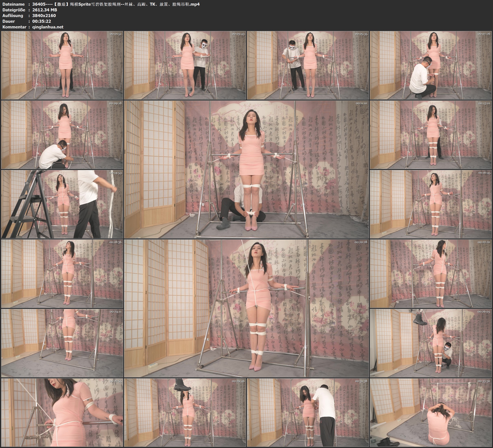Select the frame at timestamp 00:03:43
The height and width of the screenshot is (448, 493).
tap(185, 65)
